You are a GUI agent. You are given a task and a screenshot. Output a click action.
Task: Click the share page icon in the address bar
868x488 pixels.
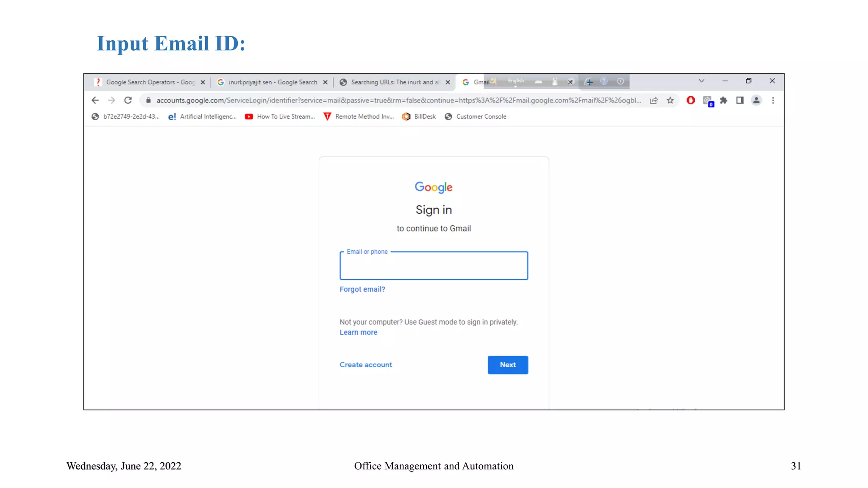pos(654,100)
